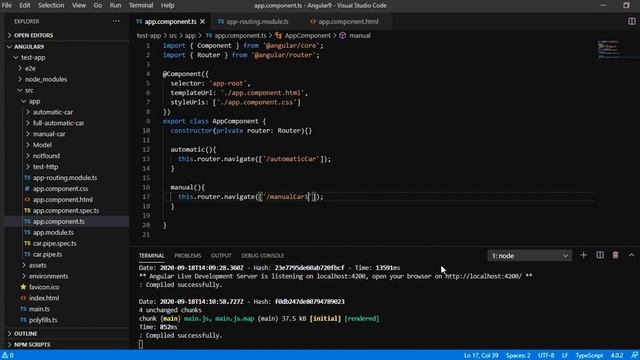The image size is (640, 360).
Task: Expand the manual-car folder
Action: 49,134
